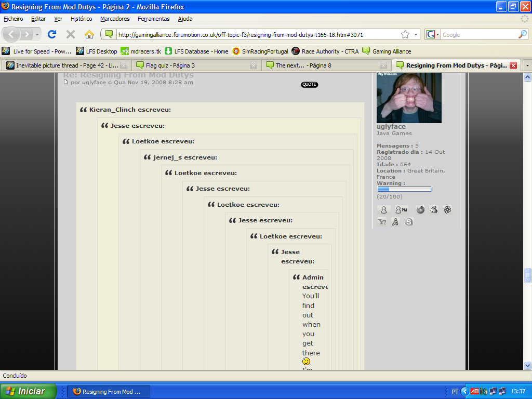Click the MSN Messenger contact icon
This screenshot has width=532, height=399.
coord(434,210)
